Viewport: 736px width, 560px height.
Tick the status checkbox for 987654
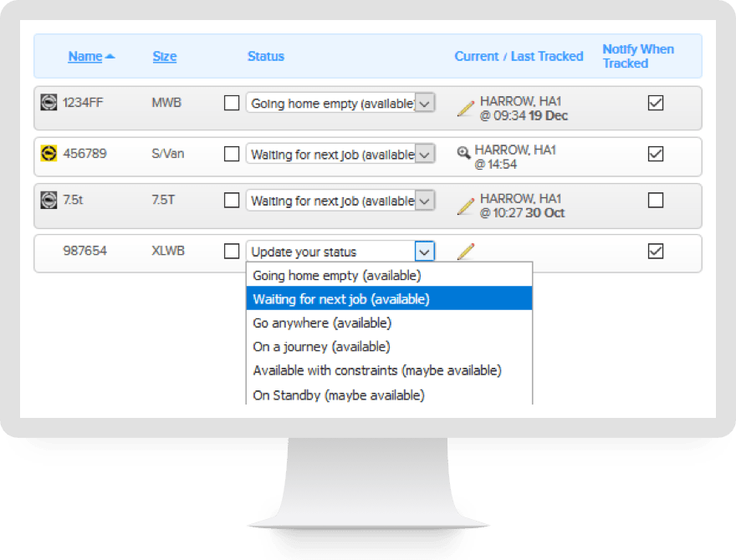tap(232, 251)
